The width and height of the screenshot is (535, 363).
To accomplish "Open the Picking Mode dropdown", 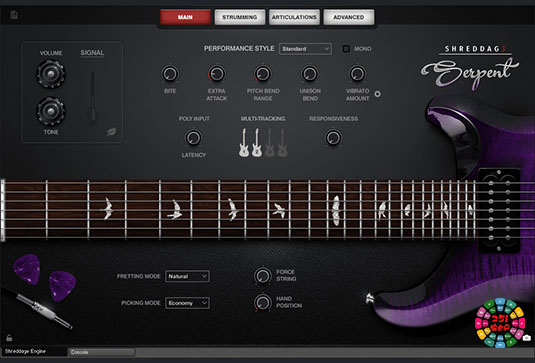I will click(187, 303).
